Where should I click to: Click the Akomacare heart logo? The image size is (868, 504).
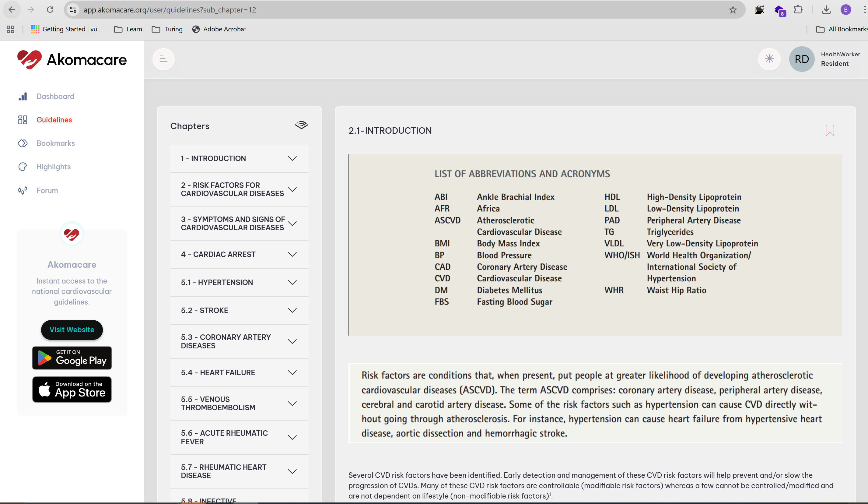(x=30, y=59)
